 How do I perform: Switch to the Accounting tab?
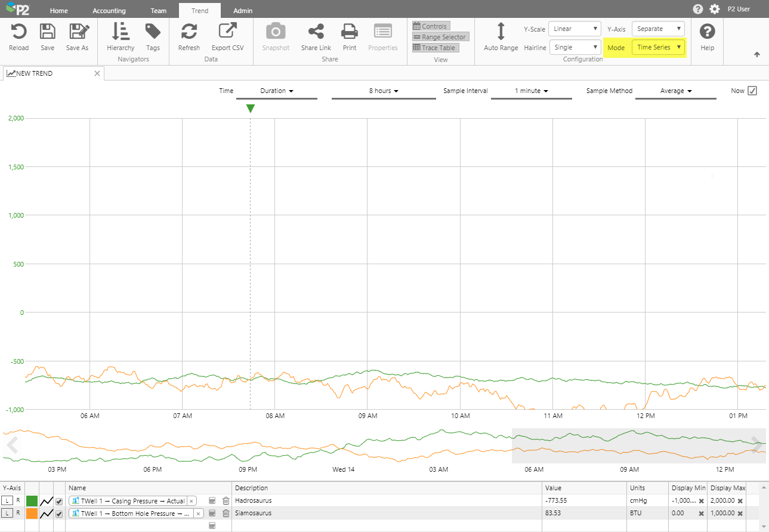109,11
